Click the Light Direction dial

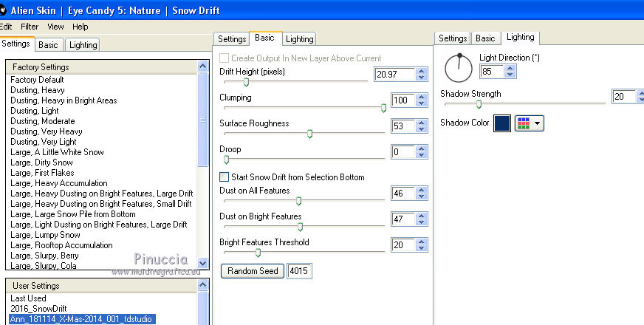pyautogui.click(x=459, y=68)
